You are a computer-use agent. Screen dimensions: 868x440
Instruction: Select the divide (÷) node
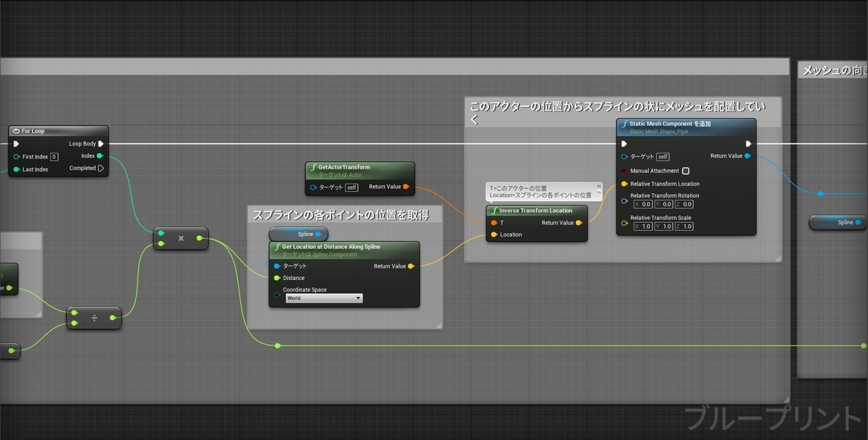coord(94,318)
